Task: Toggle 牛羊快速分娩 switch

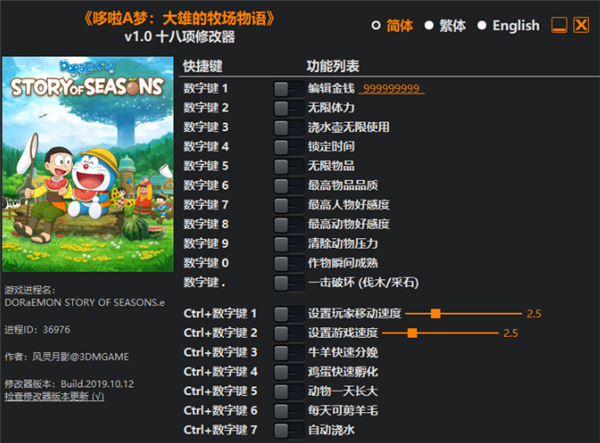Action: (289, 353)
